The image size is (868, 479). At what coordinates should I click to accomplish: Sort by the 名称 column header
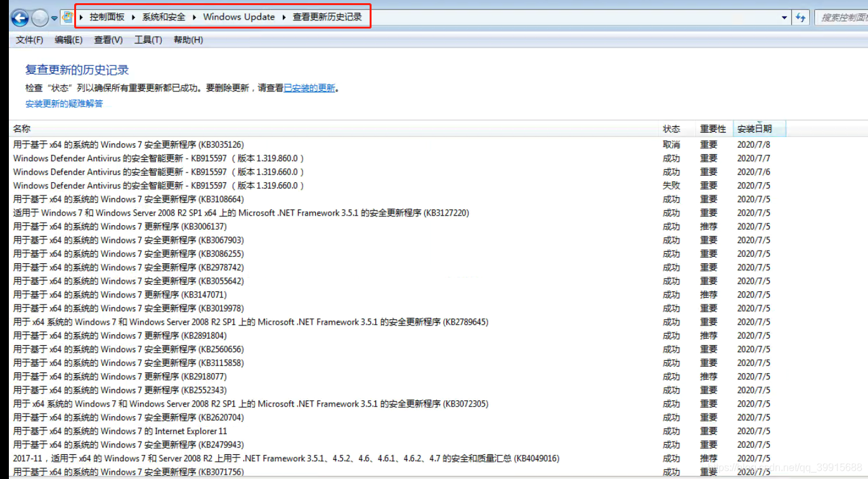pos(335,129)
